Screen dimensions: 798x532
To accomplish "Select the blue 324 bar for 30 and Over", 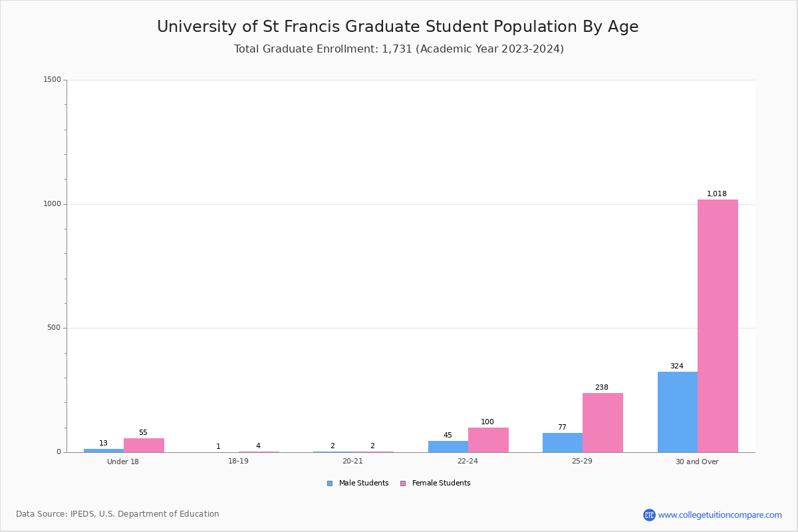I will tap(678, 412).
